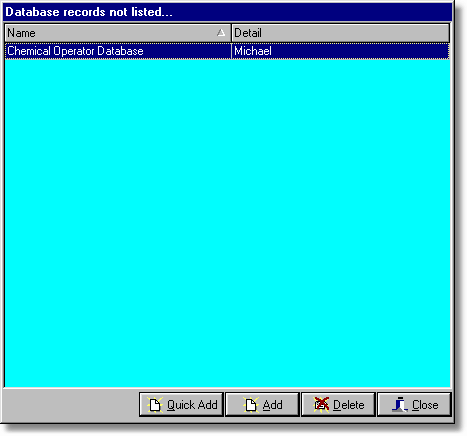Click the sparkling page icon on Add

click(x=251, y=405)
